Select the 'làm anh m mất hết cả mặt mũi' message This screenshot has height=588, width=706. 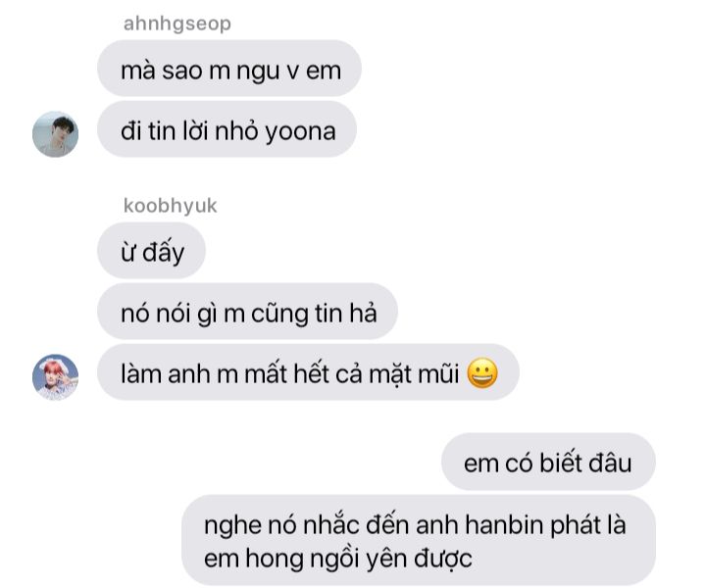(308, 372)
